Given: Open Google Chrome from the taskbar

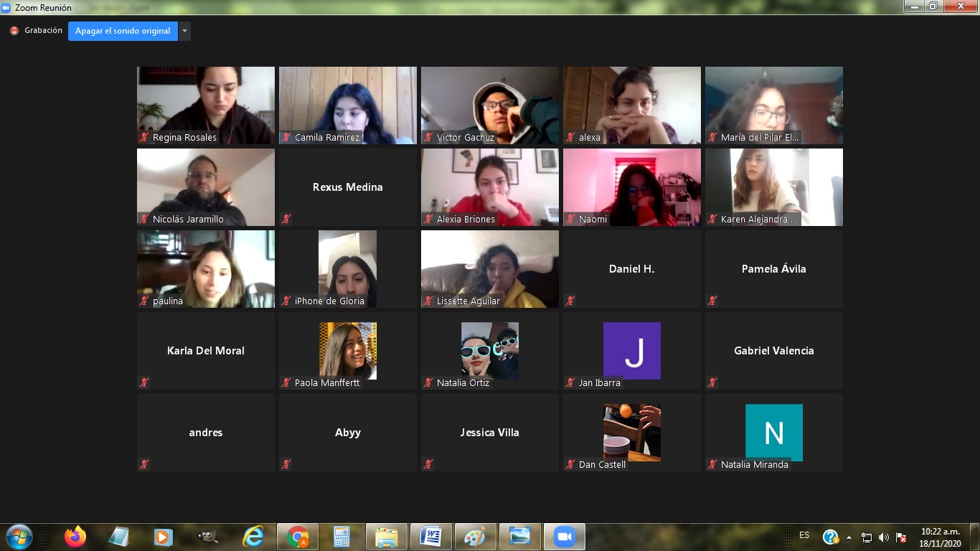Looking at the screenshot, I should pos(298,537).
